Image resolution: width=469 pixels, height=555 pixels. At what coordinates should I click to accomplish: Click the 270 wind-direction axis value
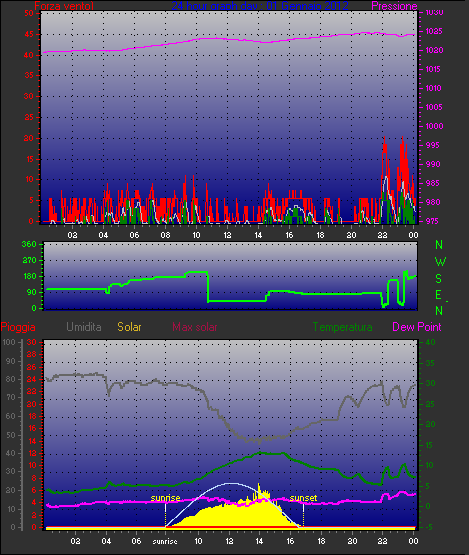(x=29, y=261)
